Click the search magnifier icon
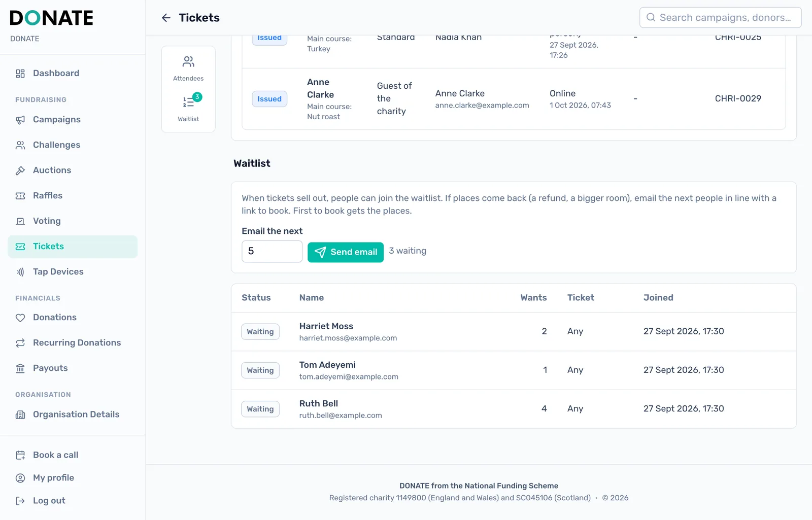Screen dimensions: 812x520 pos(651,17)
